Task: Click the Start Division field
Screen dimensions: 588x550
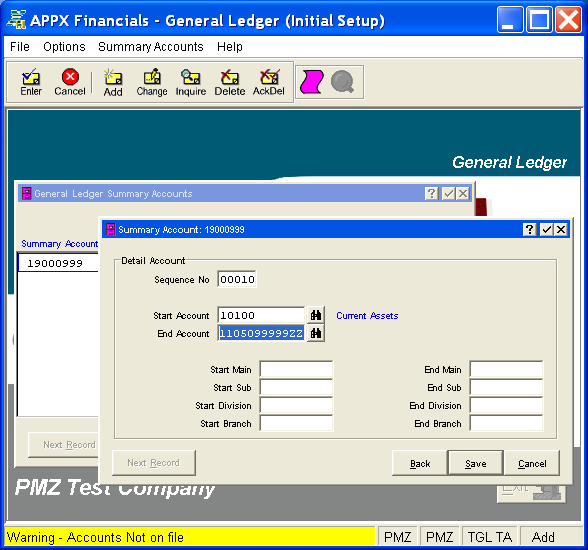Action: [x=296, y=405]
